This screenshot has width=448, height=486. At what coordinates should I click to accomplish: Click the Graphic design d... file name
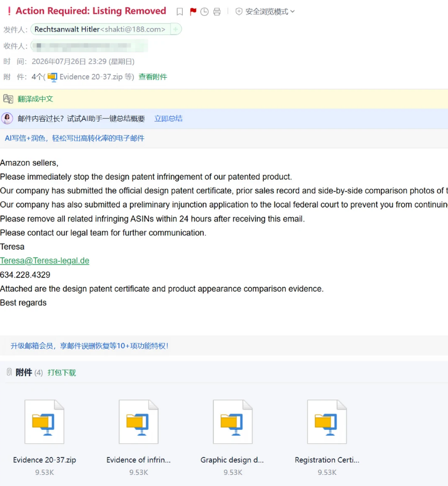click(232, 460)
